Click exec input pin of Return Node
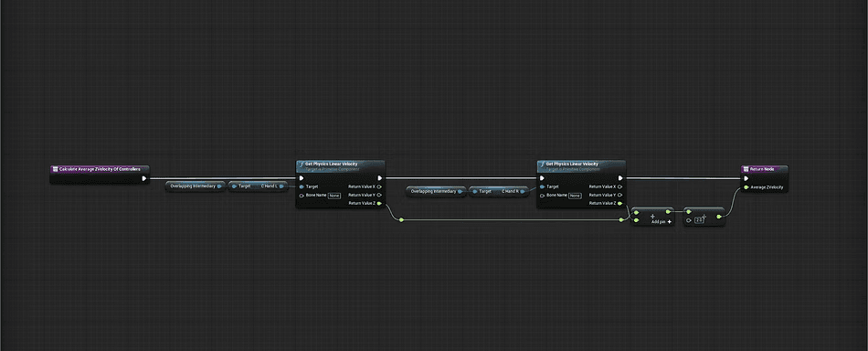The image size is (868, 351). (x=746, y=178)
